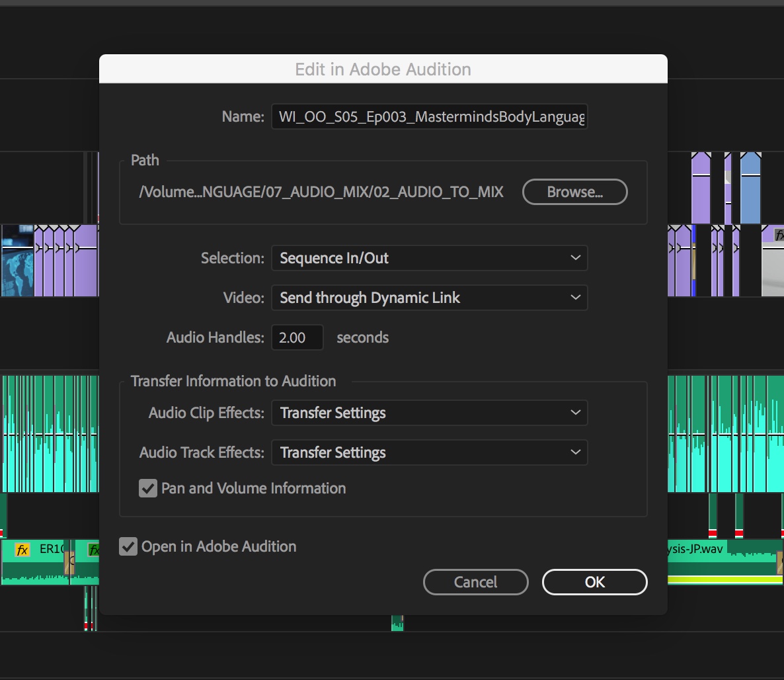The width and height of the screenshot is (784, 680).
Task: Open the Video dropdown showing Send through Dynamic Link
Action: click(430, 298)
